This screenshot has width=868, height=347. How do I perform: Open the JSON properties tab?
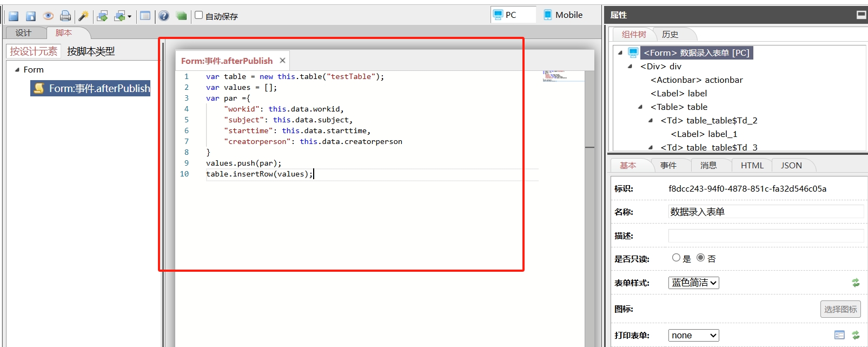click(x=791, y=165)
